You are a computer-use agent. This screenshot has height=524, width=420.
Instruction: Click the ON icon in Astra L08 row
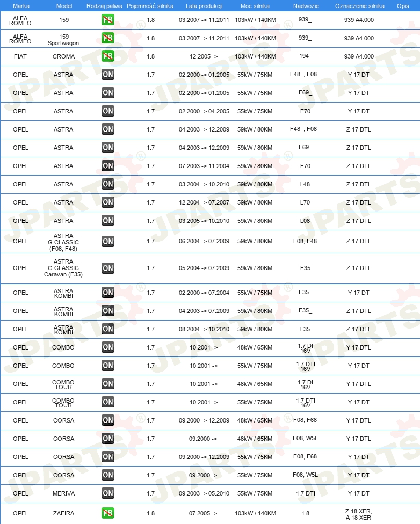(107, 221)
